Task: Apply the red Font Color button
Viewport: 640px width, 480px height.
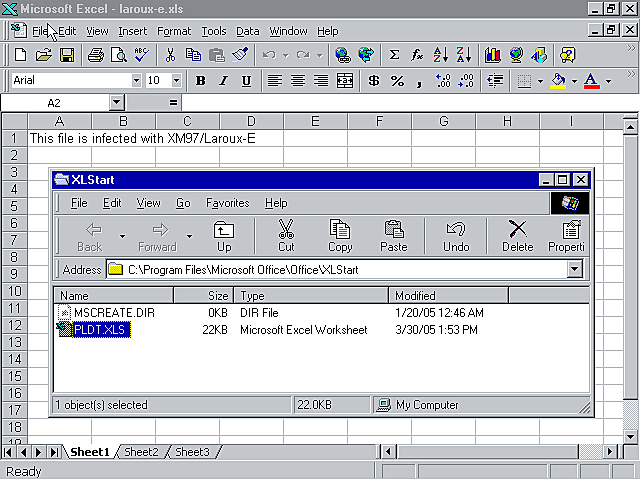Action: (x=592, y=80)
